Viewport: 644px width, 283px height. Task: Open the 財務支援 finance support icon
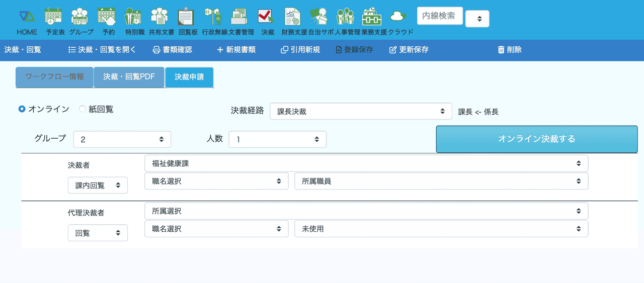[293, 17]
